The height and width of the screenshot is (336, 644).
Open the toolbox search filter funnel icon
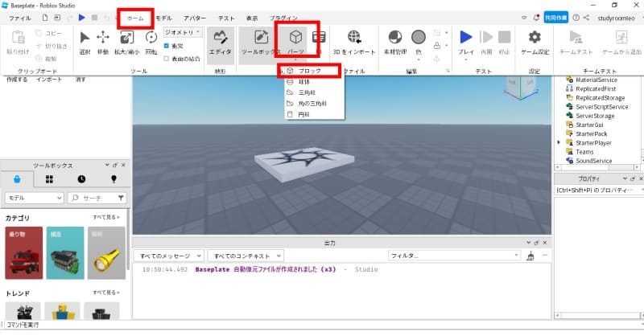(121, 198)
